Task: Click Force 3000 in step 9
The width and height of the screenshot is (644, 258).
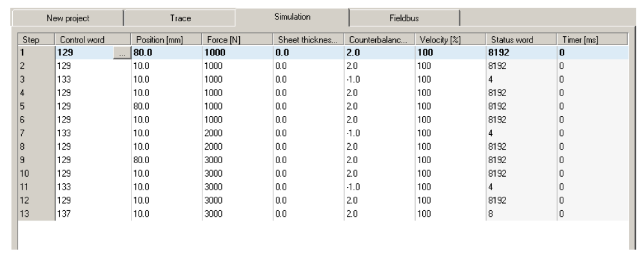Action: tap(237, 160)
